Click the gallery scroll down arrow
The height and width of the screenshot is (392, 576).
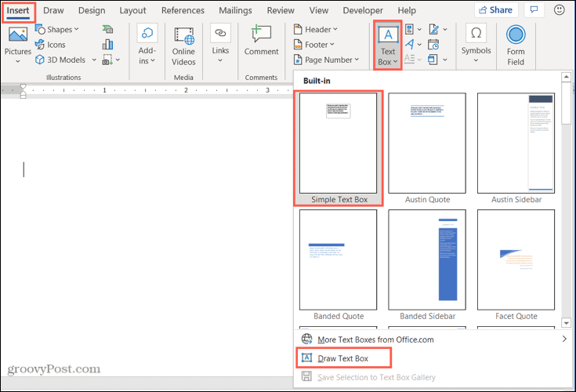[566, 323]
